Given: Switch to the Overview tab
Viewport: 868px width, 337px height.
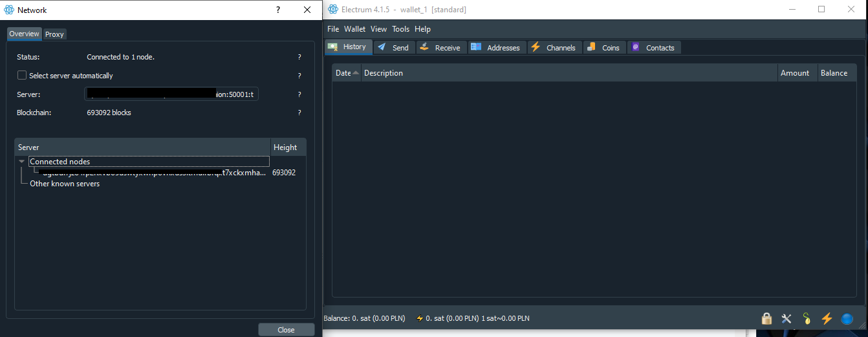Looking at the screenshot, I should (25, 34).
